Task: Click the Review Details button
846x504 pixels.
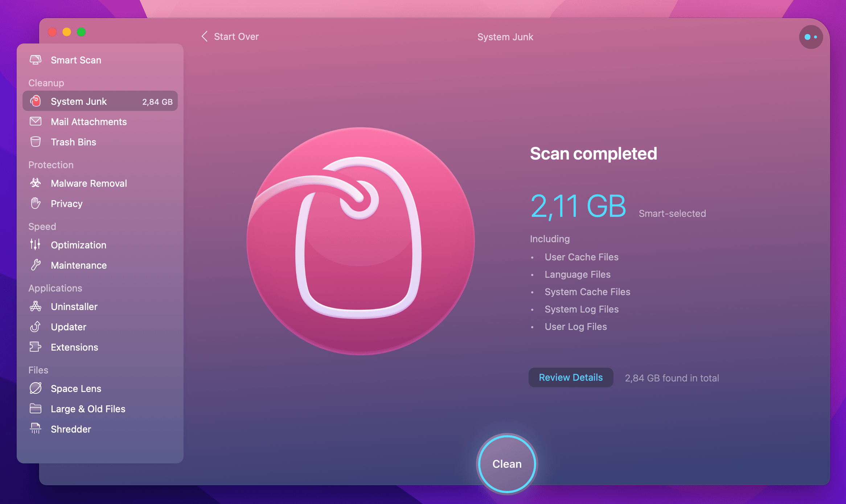Action: click(571, 377)
